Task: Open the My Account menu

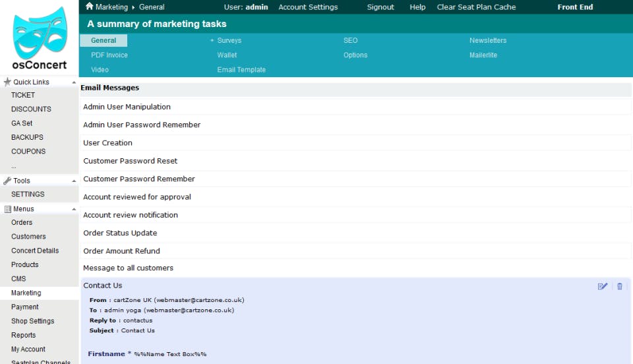Action: (28, 349)
